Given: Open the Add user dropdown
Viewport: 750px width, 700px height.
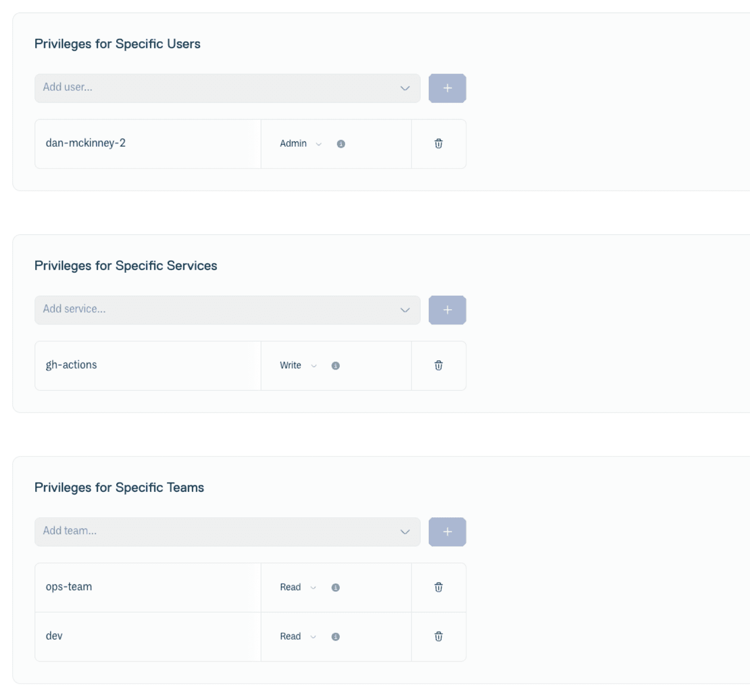Looking at the screenshot, I should 227,88.
